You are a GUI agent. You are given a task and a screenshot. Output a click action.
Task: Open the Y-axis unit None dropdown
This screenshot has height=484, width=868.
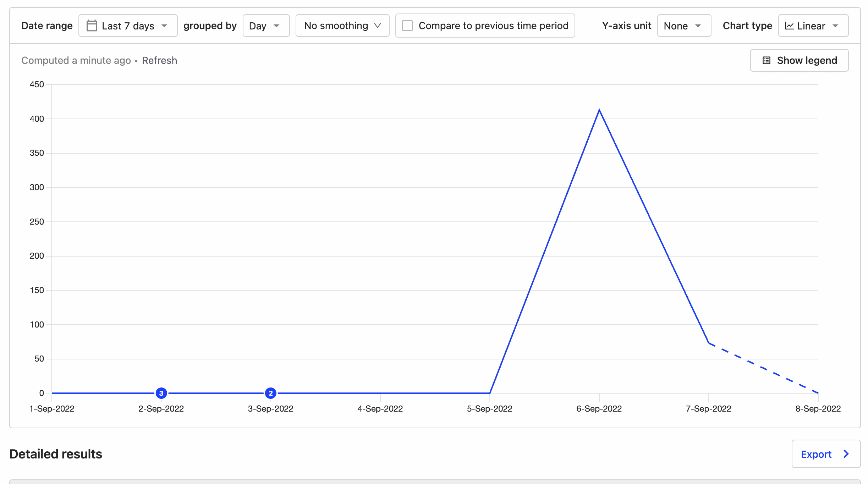tap(683, 26)
